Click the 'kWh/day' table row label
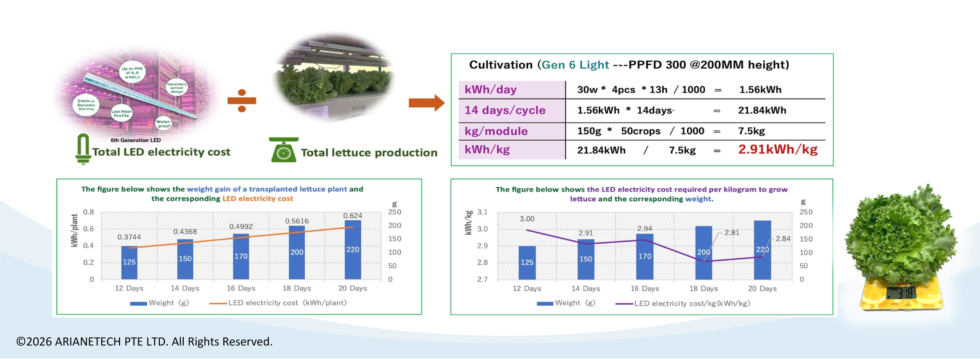 (x=491, y=90)
